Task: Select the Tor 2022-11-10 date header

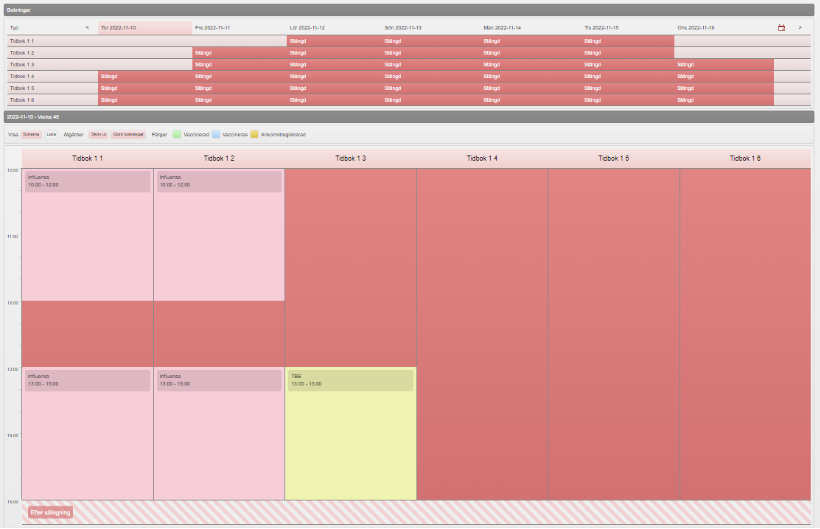Action: click(x=144, y=28)
